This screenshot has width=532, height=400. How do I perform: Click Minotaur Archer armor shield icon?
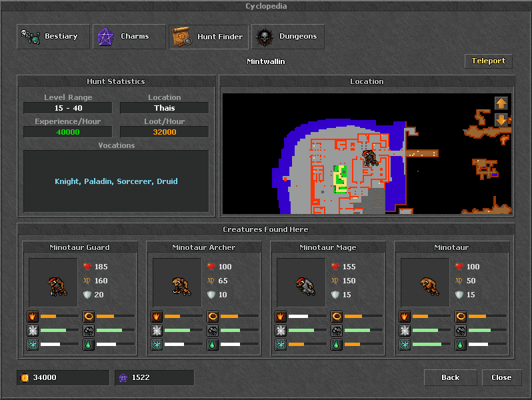tap(211, 295)
